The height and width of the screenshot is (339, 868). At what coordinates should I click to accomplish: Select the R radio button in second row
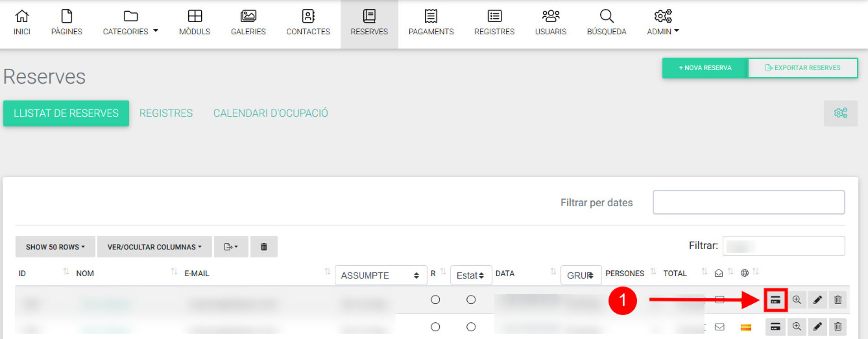pos(435,326)
